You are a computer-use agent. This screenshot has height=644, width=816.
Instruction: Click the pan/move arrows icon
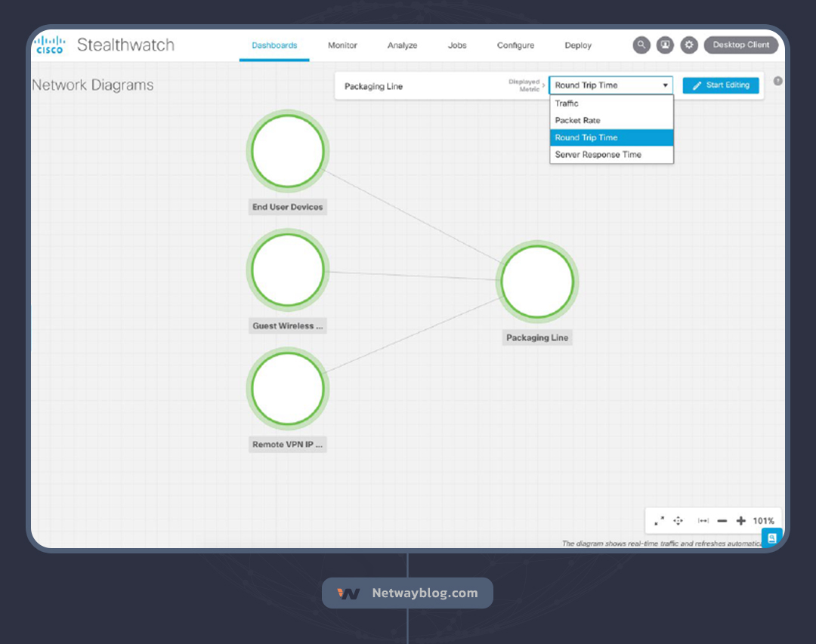[678, 521]
